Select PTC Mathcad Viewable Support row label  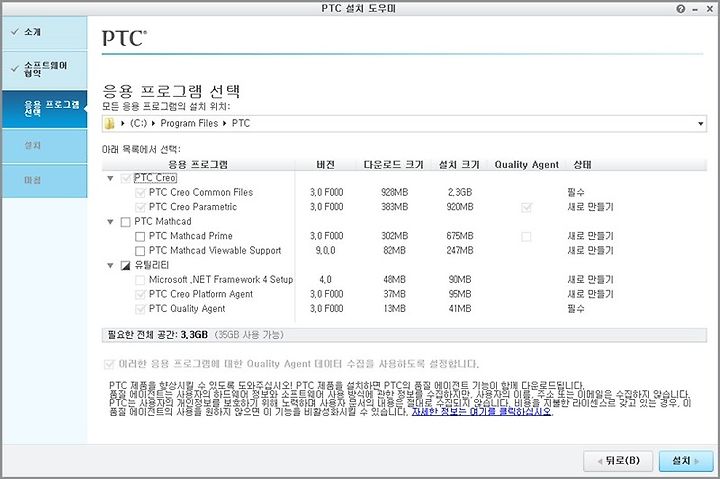215,251
